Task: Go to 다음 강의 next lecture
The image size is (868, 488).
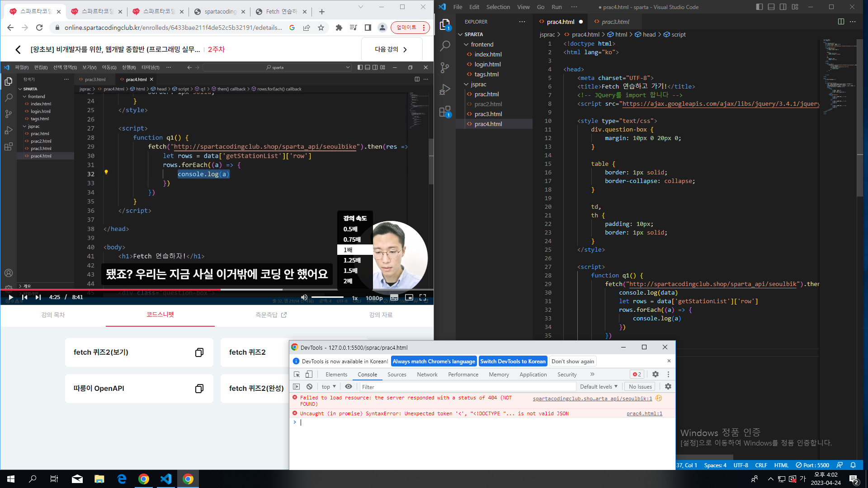Action: [392, 49]
